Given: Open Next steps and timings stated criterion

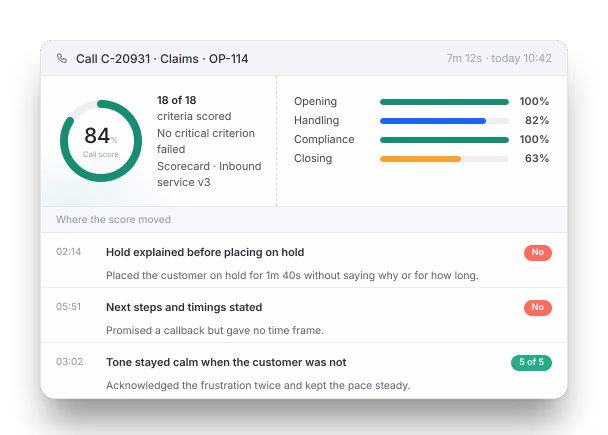Looking at the screenshot, I should click(x=184, y=307).
